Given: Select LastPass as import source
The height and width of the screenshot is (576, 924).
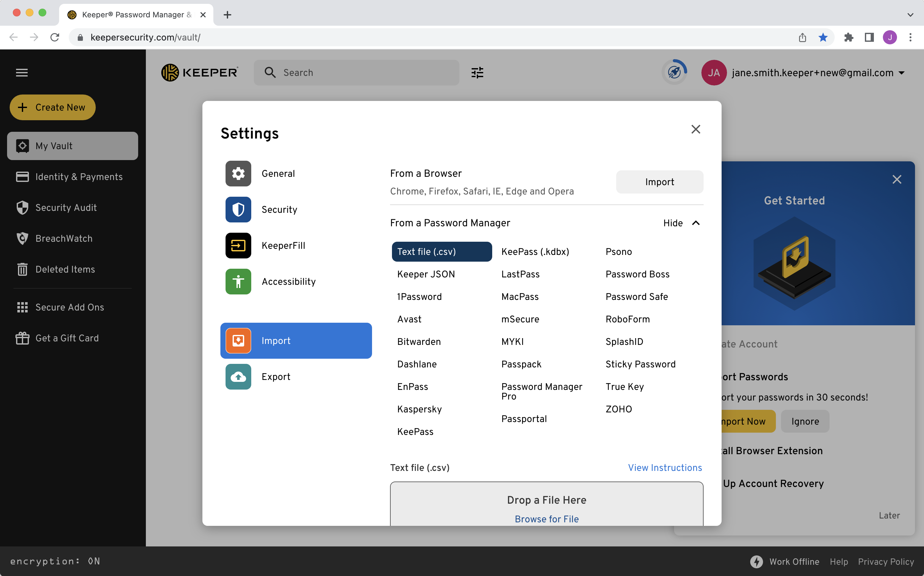Looking at the screenshot, I should point(520,274).
